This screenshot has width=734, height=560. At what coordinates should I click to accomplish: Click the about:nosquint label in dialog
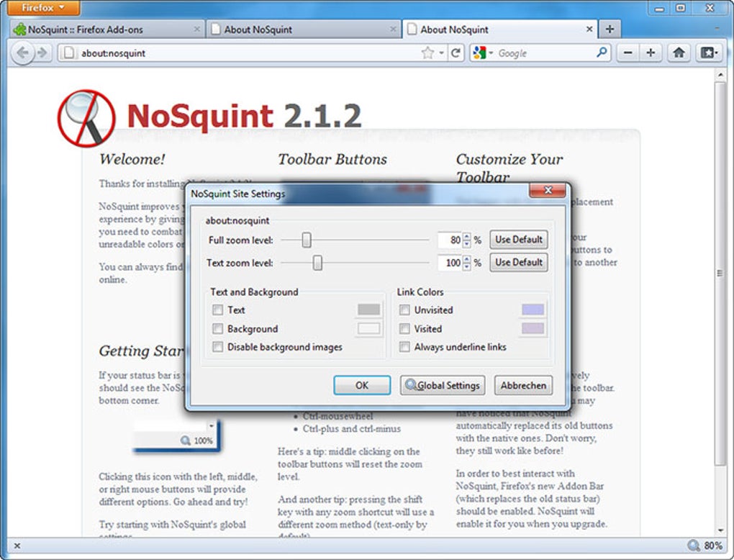click(x=237, y=220)
